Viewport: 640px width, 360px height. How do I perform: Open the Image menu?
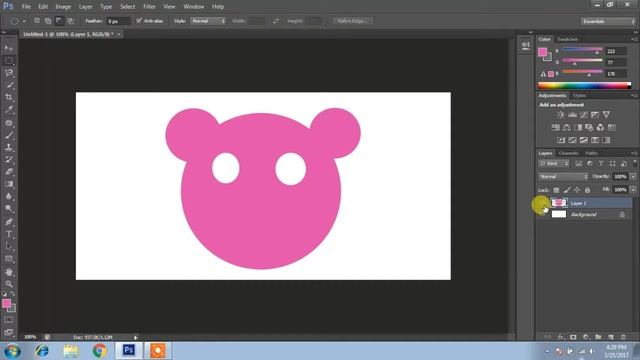coord(63,7)
